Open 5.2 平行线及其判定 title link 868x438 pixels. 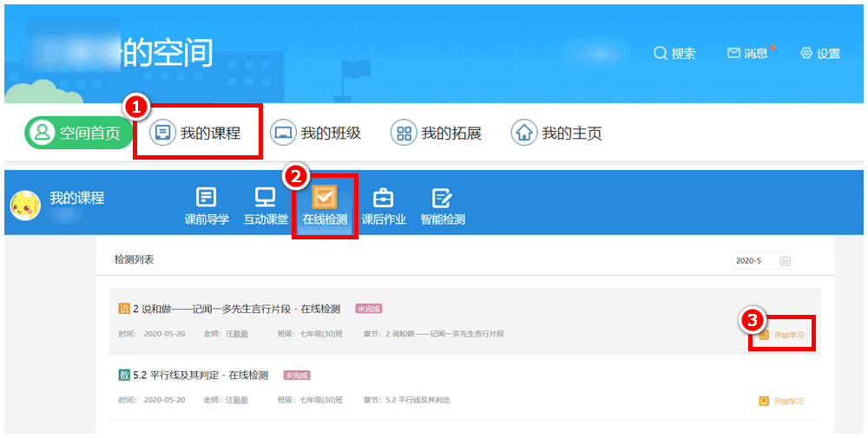201,375
